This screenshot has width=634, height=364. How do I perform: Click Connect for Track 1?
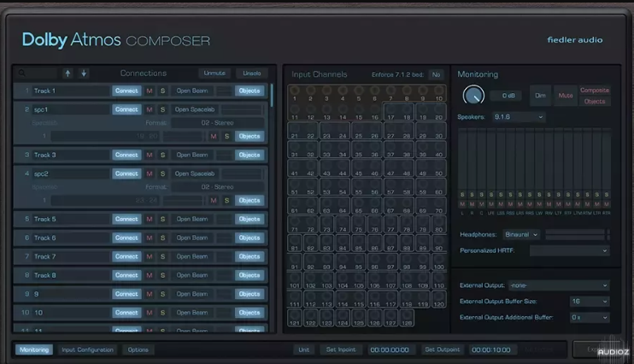pos(126,91)
